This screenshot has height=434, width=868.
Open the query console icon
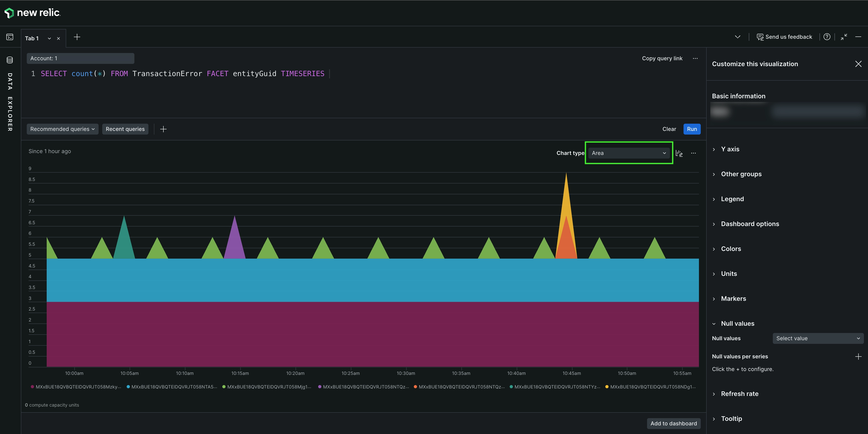pos(10,37)
